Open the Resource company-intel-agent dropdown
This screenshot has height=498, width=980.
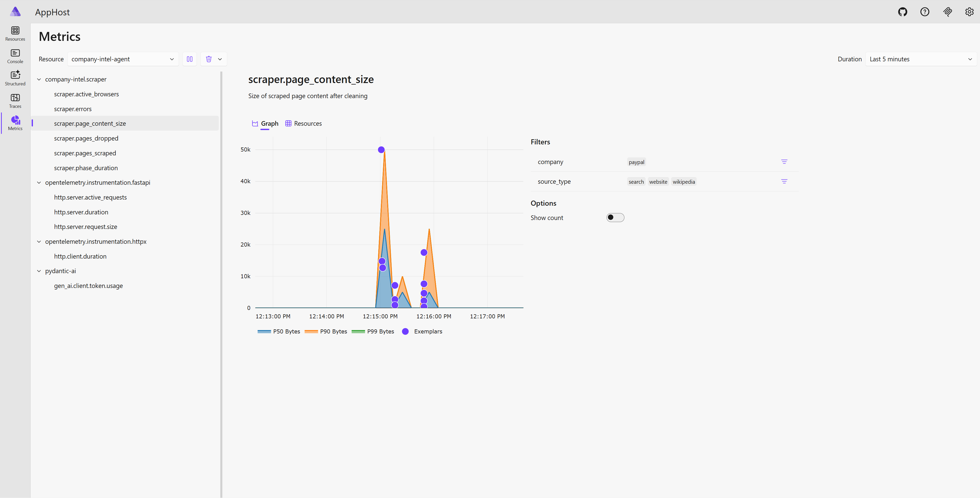pyautogui.click(x=123, y=59)
